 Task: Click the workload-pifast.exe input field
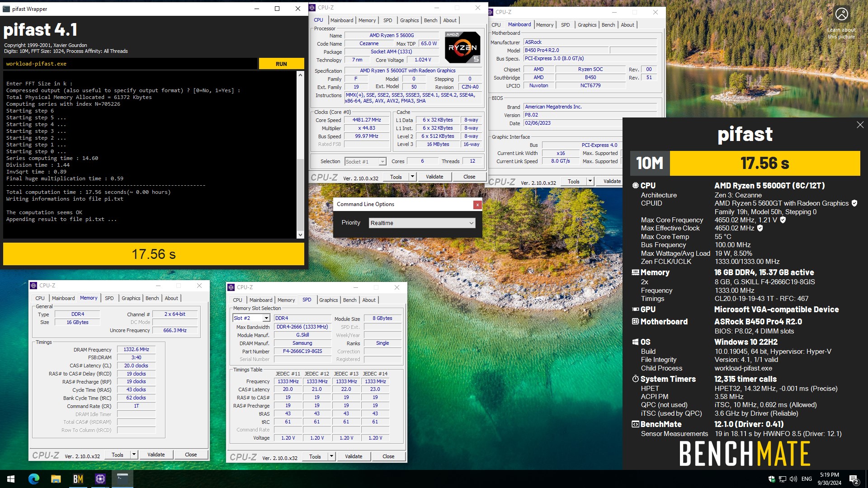tap(130, 64)
